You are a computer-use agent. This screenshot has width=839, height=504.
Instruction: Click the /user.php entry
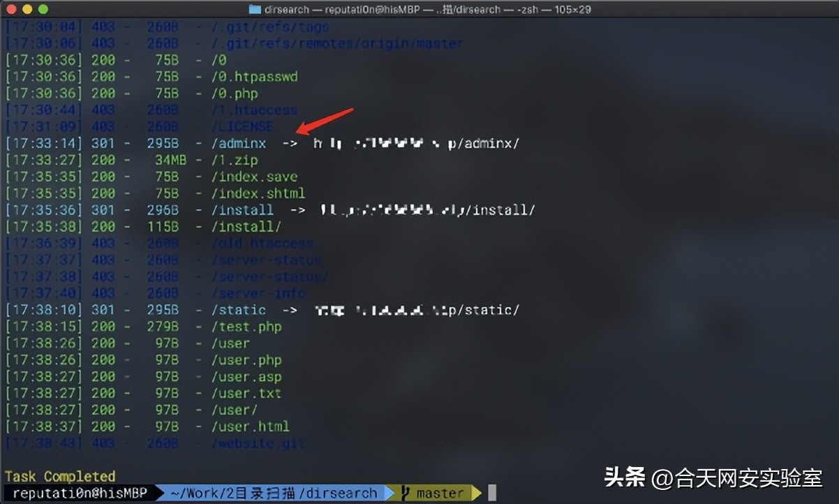tap(246, 360)
